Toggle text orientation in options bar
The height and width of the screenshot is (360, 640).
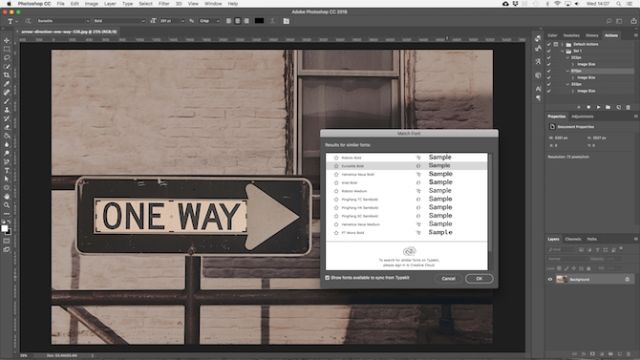(28, 21)
